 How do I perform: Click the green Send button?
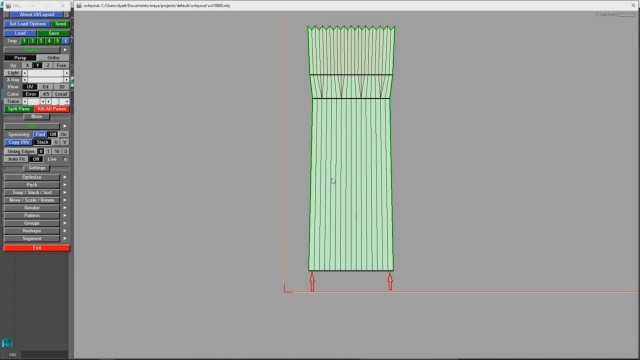point(60,24)
